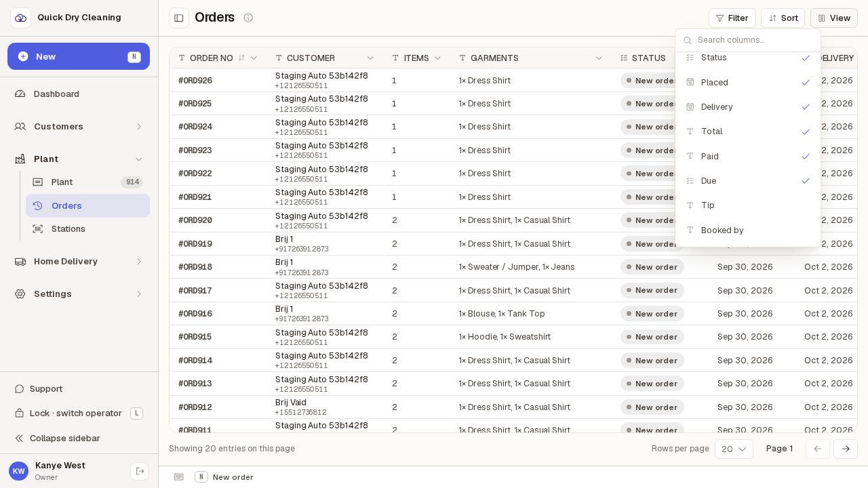This screenshot has width=868, height=488.
Task: Expand Customers section chevron
Action: point(139,126)
